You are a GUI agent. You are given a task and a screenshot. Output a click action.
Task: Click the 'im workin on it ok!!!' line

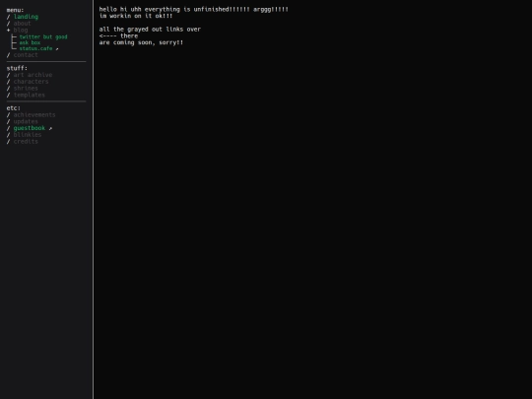pyautogui.click(x=136, y=16)
